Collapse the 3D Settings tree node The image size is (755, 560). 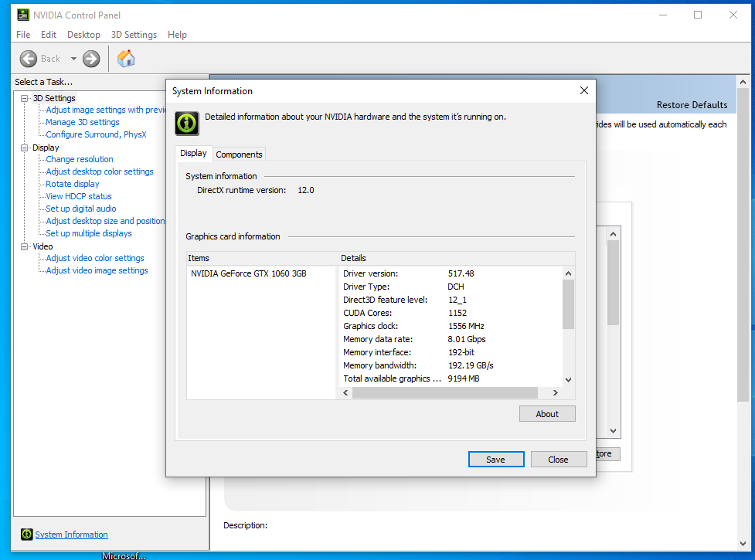(24, 98)
